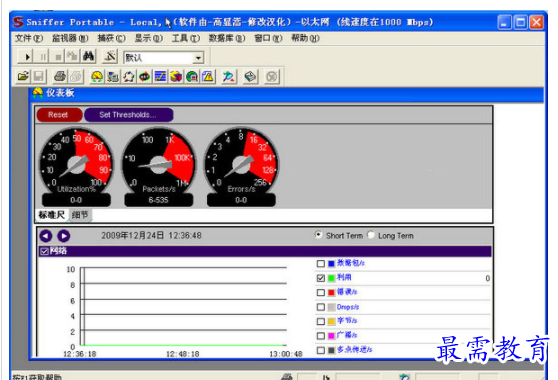Toggle the 网络 section checkbox

coord(44,252)
